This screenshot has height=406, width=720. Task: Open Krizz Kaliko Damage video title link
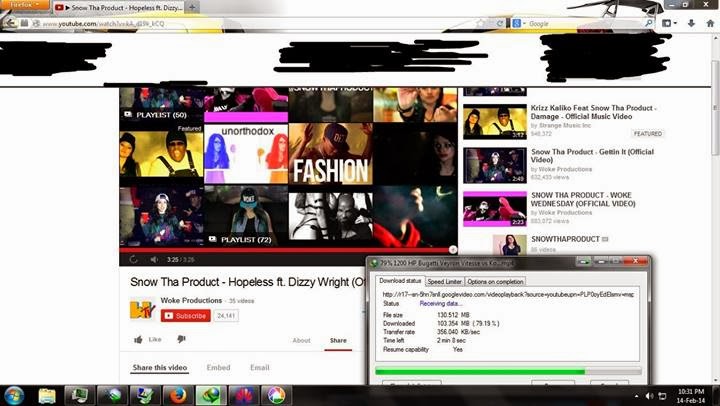pos(593,112)
